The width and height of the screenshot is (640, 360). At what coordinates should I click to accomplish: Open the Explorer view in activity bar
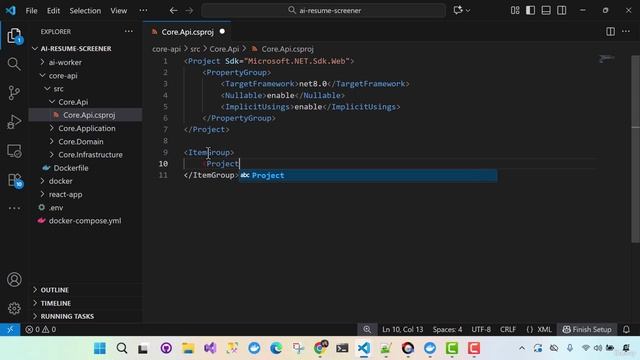[x=14, y=36]
